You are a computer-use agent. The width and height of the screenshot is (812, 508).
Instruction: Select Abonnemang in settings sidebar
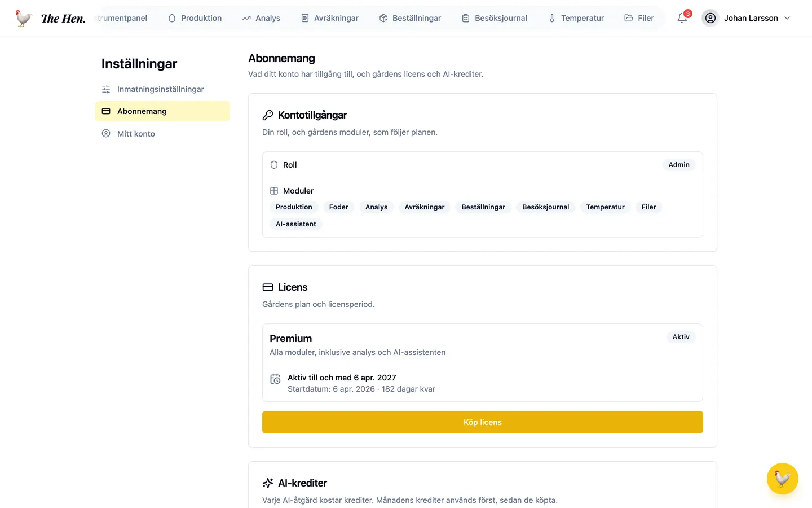pos(162,111)
